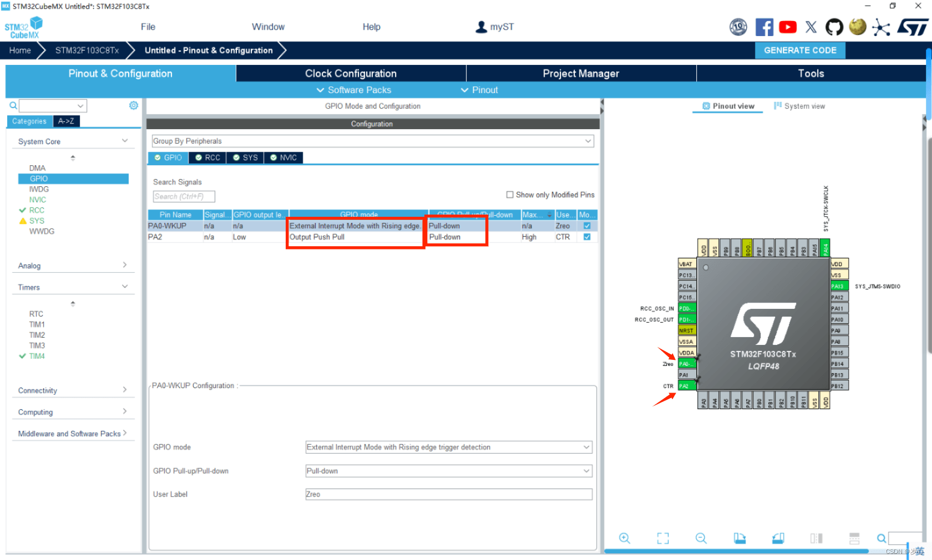Image resolution: width=932 pixels, height=560 pixels.
Task: Switch to the Project Manager tab
Action: tap(581, 73)
